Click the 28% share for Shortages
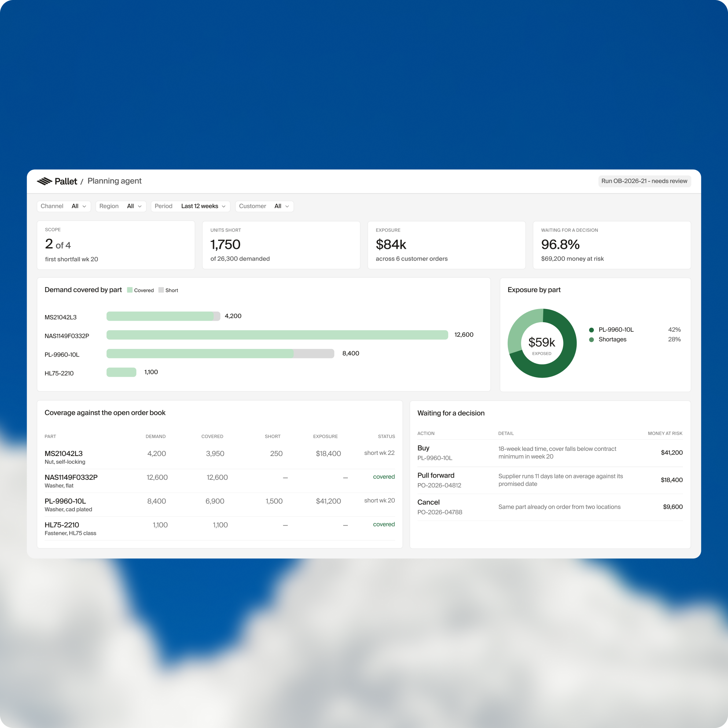This screenshot has width=728, height=728. [x=674, y=339]
